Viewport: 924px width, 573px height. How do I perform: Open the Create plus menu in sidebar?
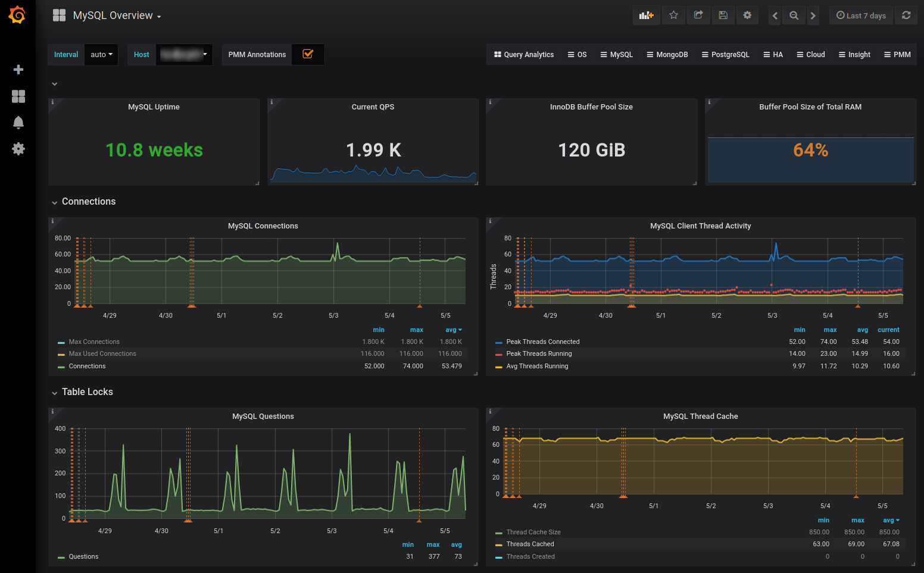coord(18,70)
